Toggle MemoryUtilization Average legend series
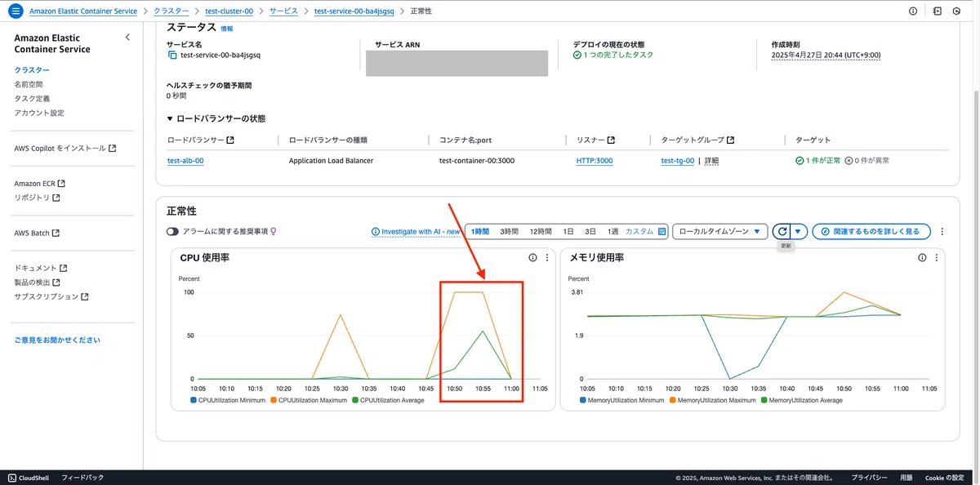980x485 pixels. click(x=802, y=400)
